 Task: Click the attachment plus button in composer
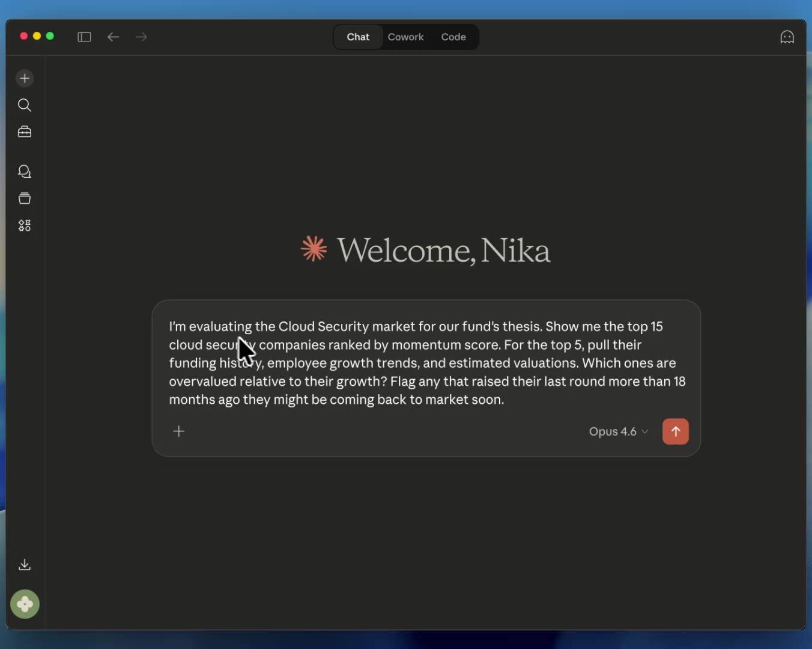coord(179,431)
